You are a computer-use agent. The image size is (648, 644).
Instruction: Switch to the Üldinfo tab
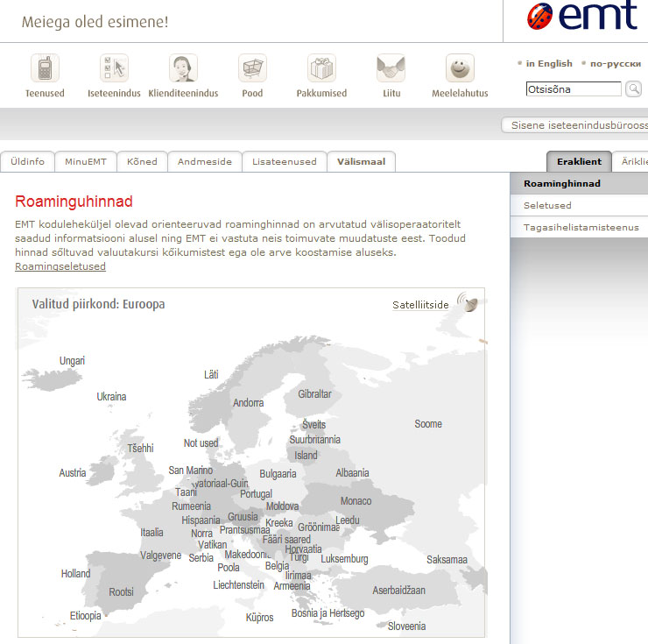pyautogui.click(x=27, y=162)
